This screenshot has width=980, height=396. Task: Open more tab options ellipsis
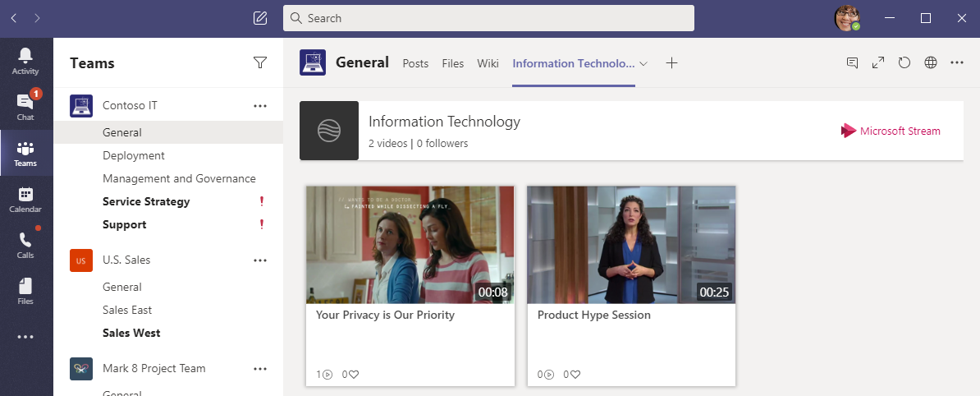tap(957, 62)
